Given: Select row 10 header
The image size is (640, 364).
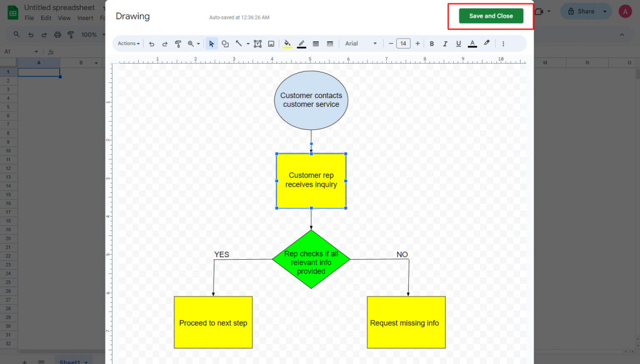Looking at the screenshot, I should 8,151.
